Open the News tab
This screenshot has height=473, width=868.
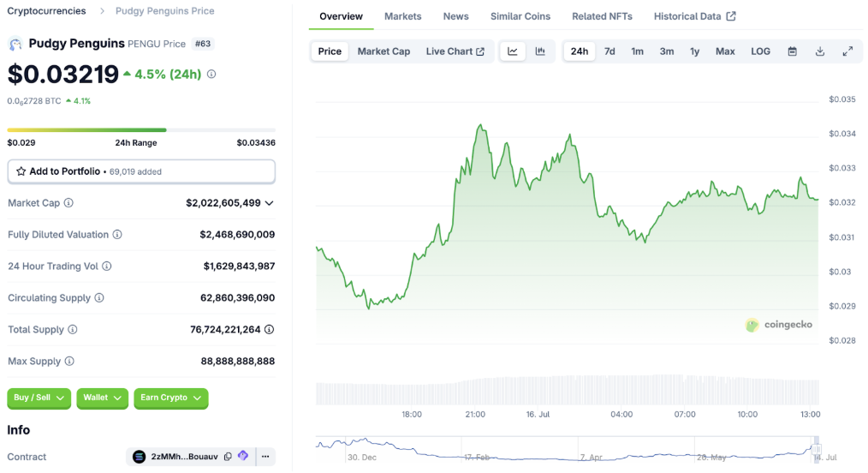click(455, 16)
